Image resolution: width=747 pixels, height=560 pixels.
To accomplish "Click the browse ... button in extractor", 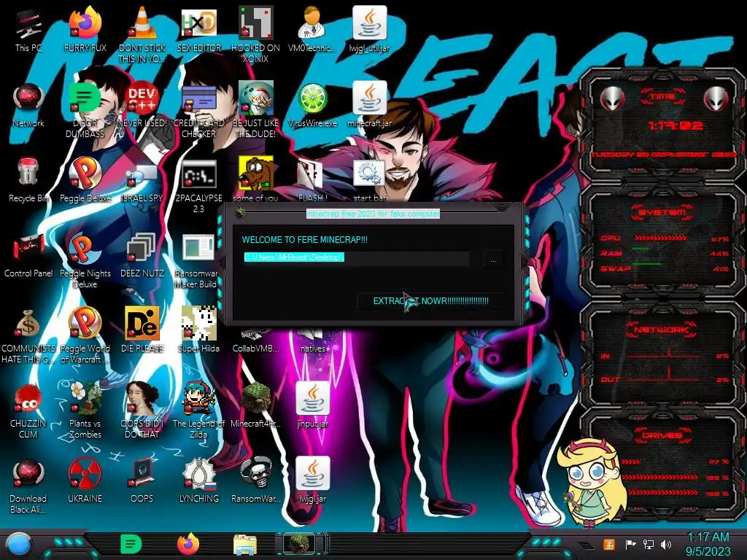I will pos(493,260).
